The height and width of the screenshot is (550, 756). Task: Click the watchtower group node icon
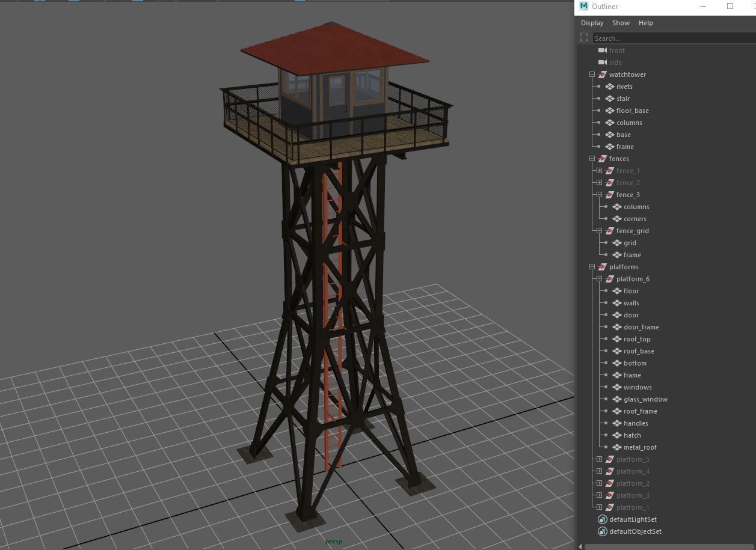602,75
